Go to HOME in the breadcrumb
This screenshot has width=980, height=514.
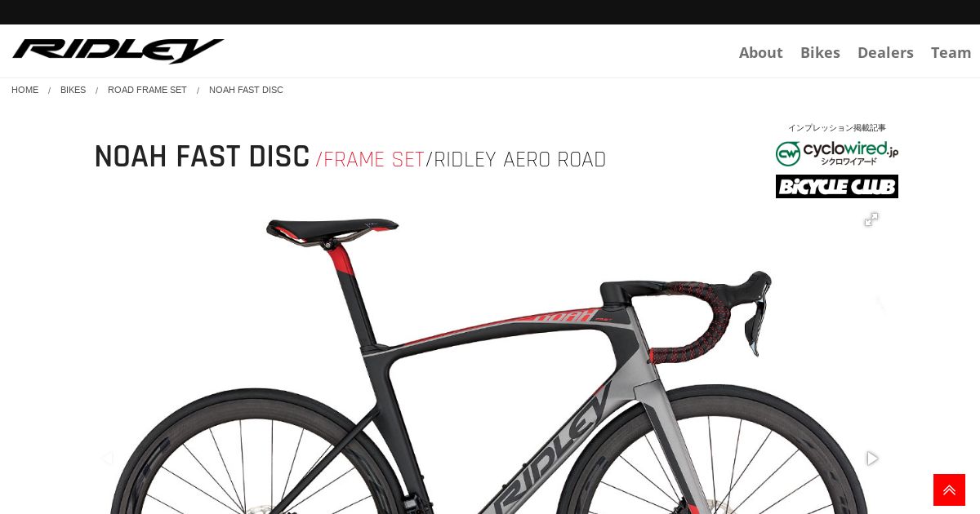(24, 90)
